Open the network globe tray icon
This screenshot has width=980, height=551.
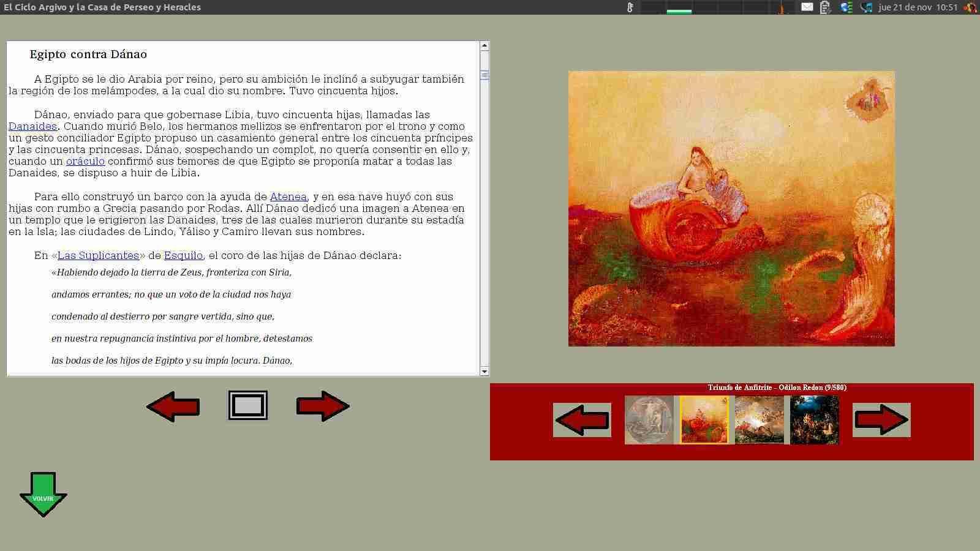coord(846,7)
